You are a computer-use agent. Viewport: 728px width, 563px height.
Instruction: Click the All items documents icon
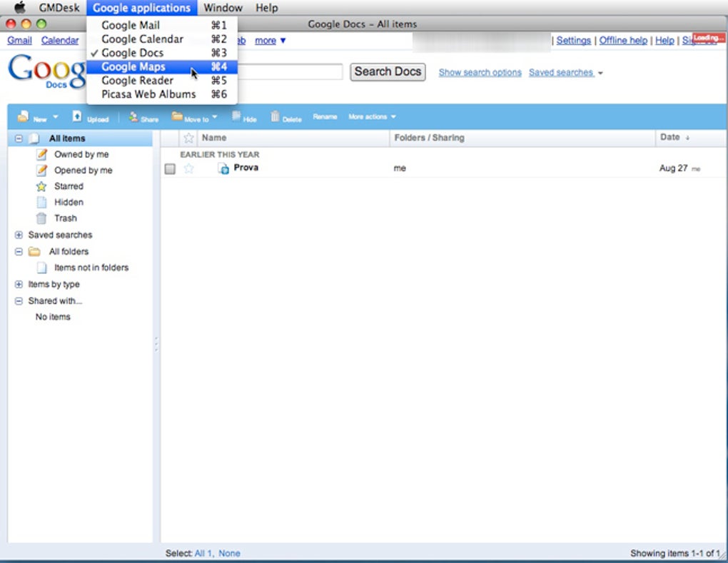34,138
